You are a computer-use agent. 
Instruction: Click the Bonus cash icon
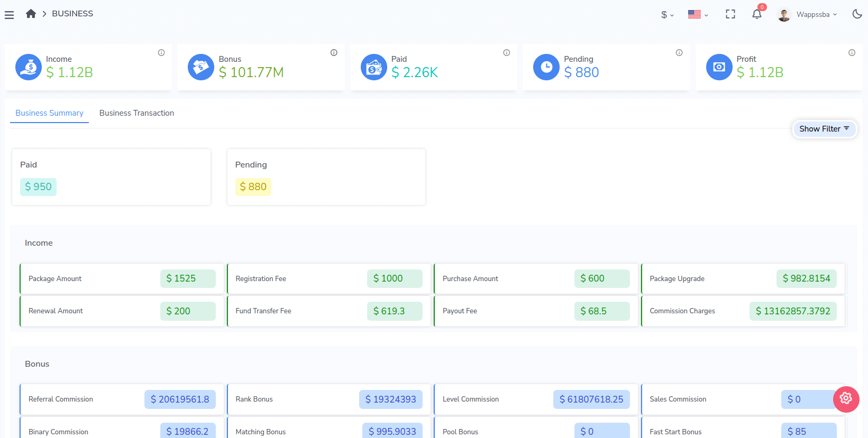coord(201,67)
